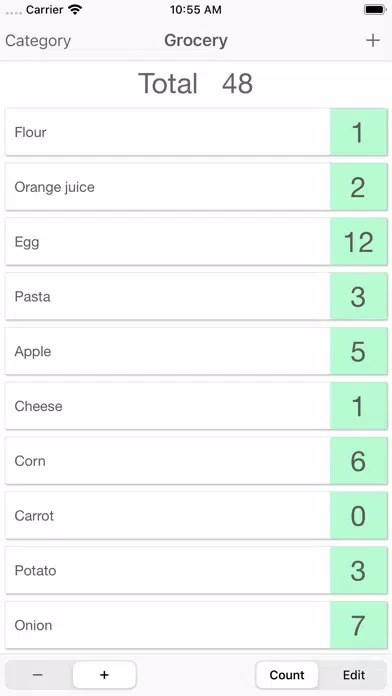Tap the plus icon to add item
392x696 pixels.
(x=372, y=40)
